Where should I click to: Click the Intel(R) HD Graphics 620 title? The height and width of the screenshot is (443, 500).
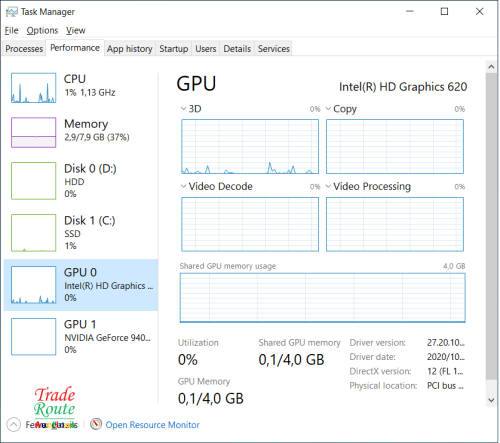pos(403,87)
